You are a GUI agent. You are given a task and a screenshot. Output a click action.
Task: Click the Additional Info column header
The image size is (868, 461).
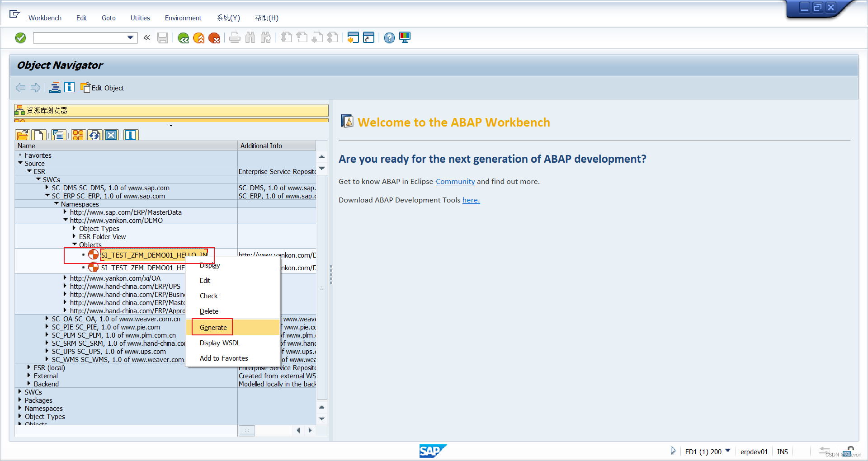click(277, 146)
